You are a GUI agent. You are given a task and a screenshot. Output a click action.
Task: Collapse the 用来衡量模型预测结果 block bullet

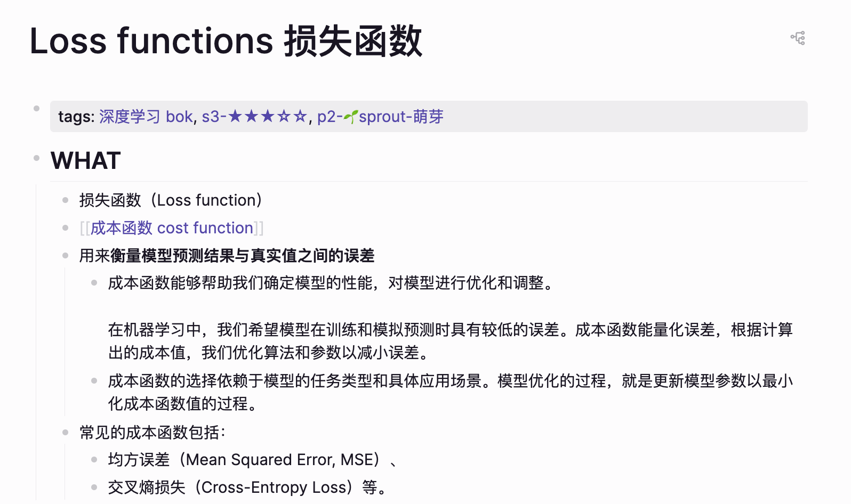tap(65, 256)
